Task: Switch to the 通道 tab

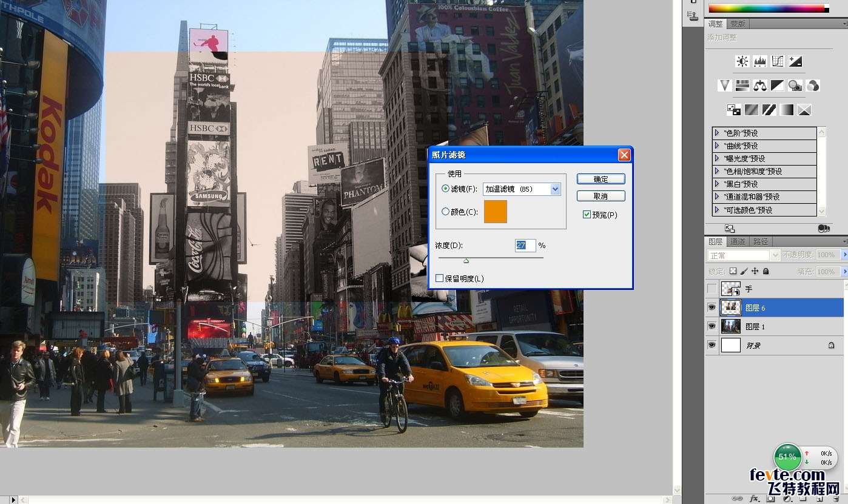Action: pyautogui.click(x=737, y=241)
